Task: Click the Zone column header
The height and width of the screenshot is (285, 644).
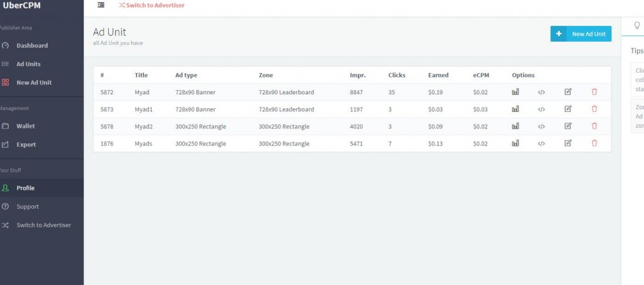Action: (266, 75)
